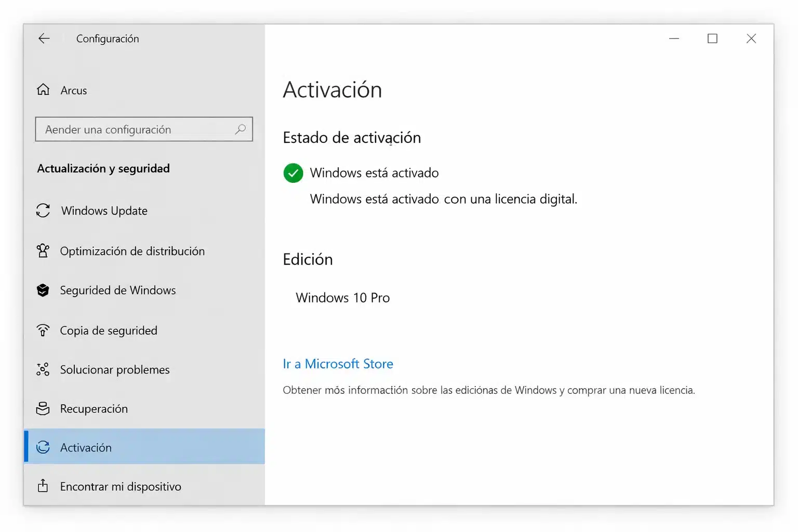Click the maximize button of the window
Viewport: 798px width, 532px height.
click(712, 38)
